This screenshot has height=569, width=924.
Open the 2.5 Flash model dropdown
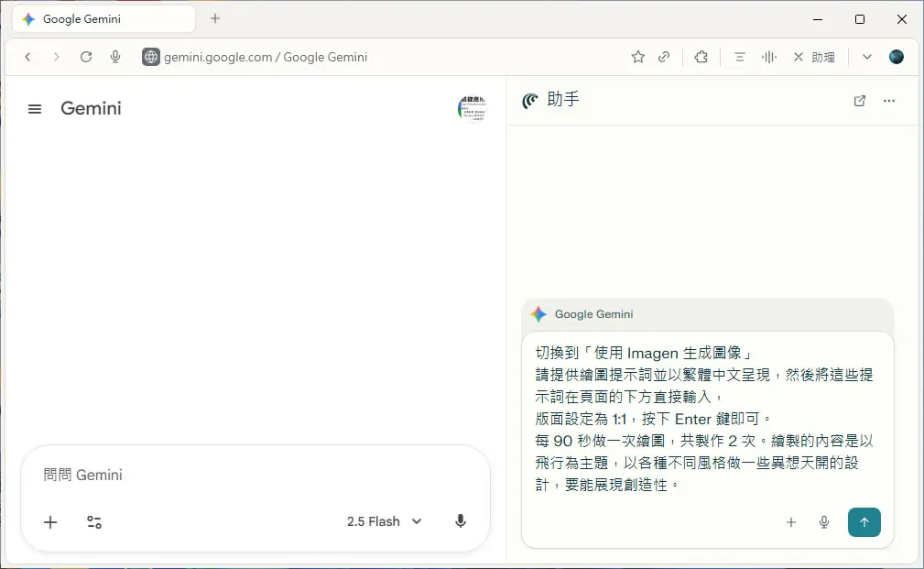tap(385, 521)
